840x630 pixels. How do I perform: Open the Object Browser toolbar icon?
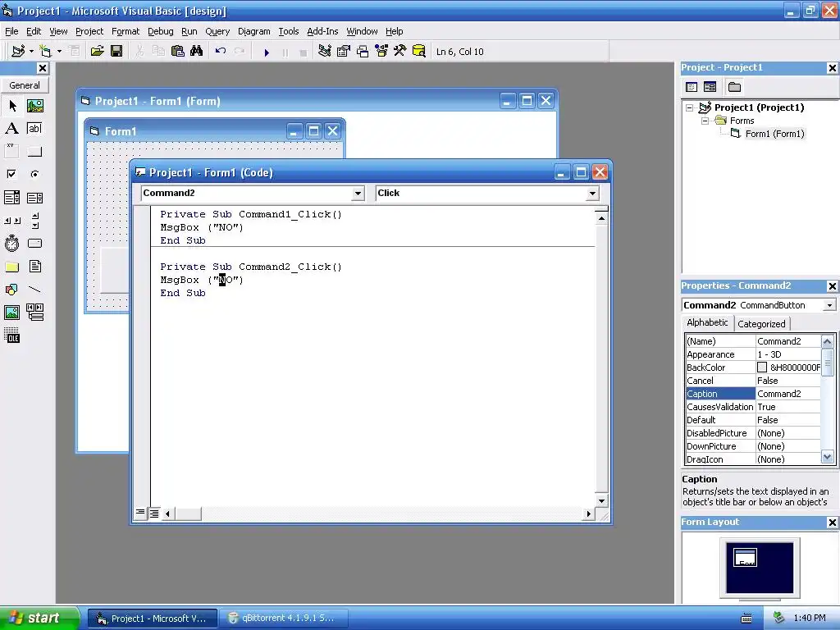click(x=381, y=52)
